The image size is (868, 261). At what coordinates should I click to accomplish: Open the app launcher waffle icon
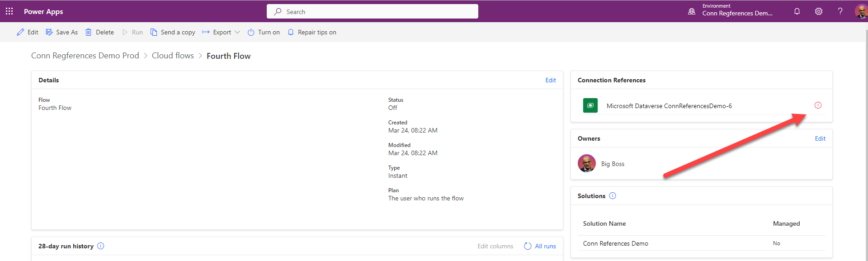coord(9,11)
